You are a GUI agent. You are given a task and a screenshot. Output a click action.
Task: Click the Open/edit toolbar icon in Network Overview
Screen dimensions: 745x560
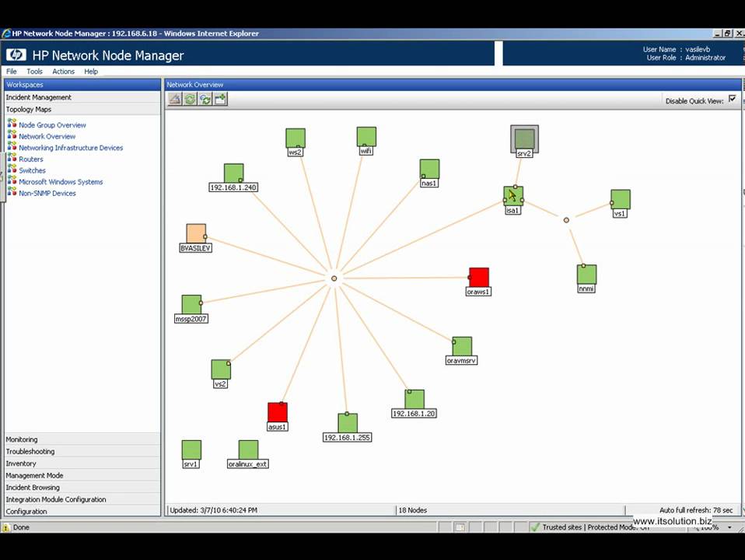(175, 99)
